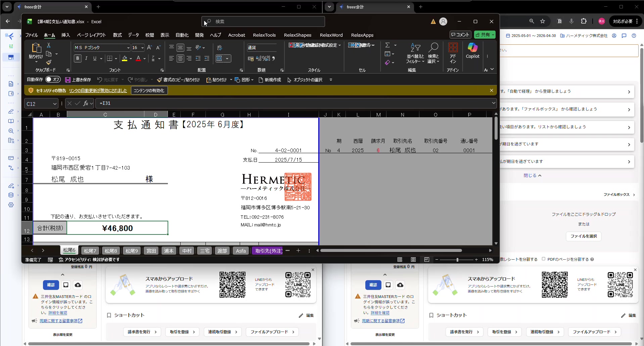Expand the font size dropdown showing 16
This screenshot has height=346, width=644.
[142, 48]
